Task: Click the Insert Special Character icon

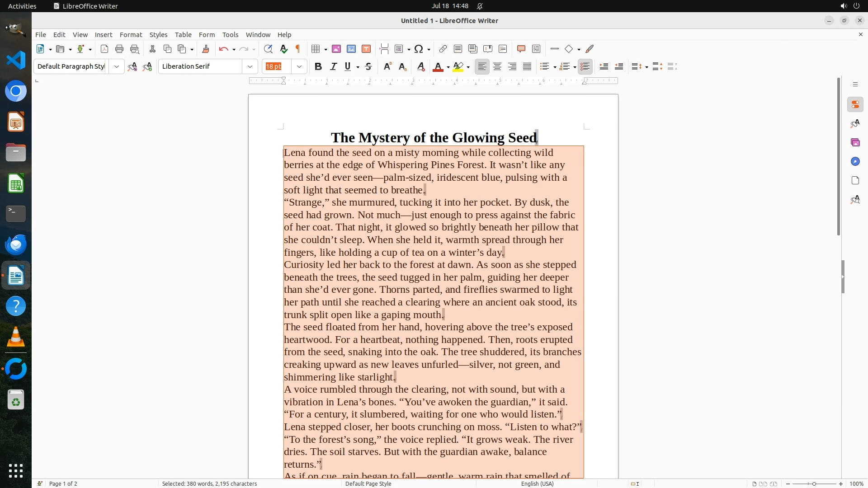Action: click(x=419, y=49)
